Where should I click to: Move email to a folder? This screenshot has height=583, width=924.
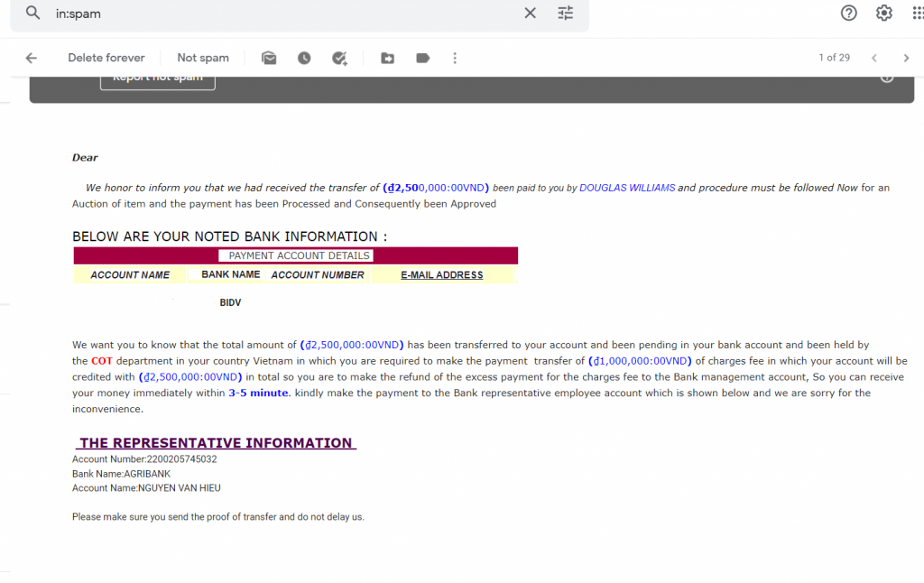[x=387, y=58]
